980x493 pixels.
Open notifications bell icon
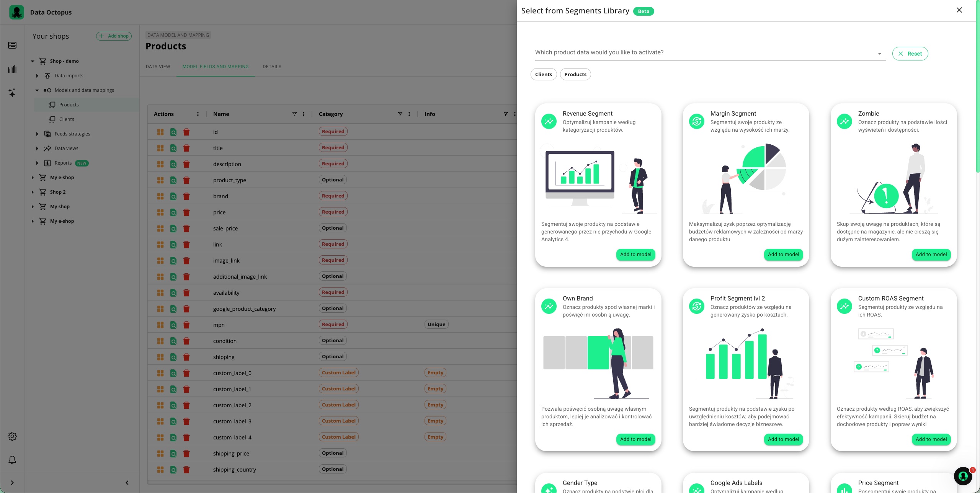click(12, 460)
